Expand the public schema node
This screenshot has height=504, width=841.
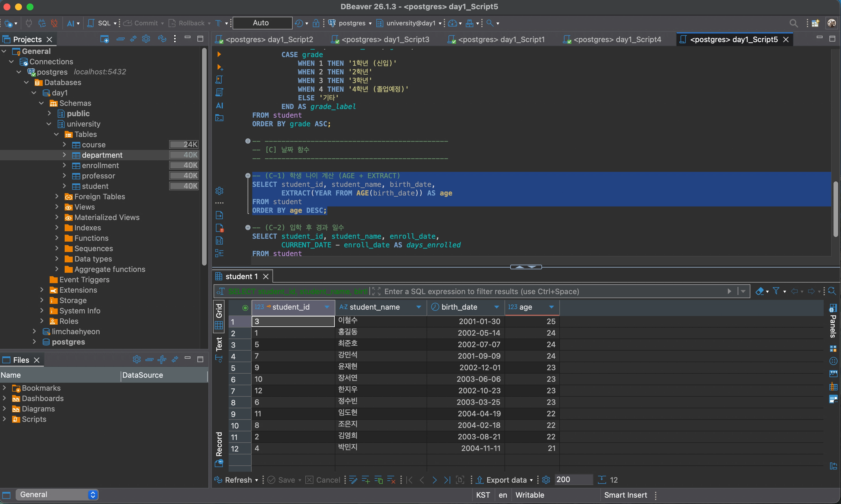click(49, 113)
